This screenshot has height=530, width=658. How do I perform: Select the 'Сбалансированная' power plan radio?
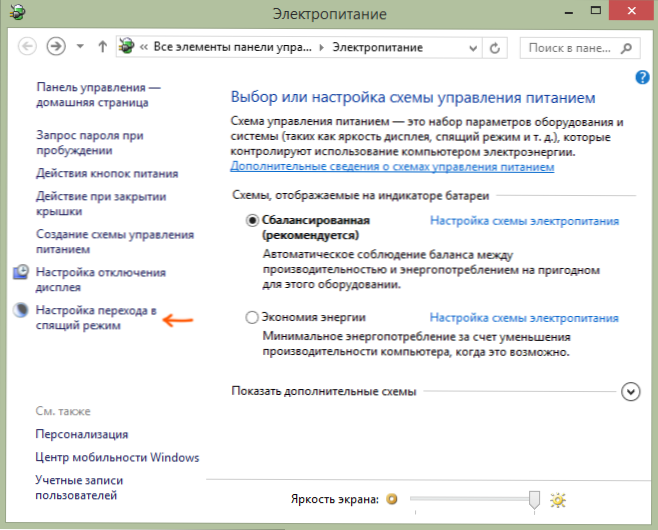click(252, 220)
